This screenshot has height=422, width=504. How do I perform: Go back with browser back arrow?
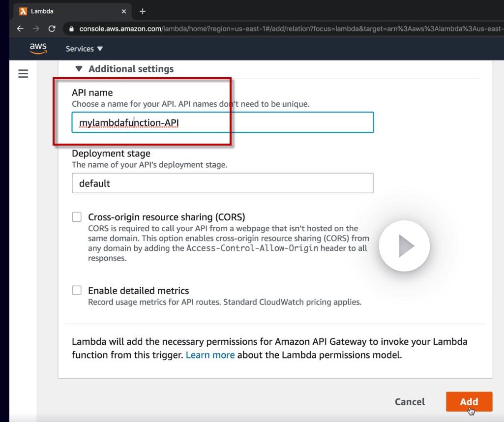pyautogui.click(x=20, y=29)
